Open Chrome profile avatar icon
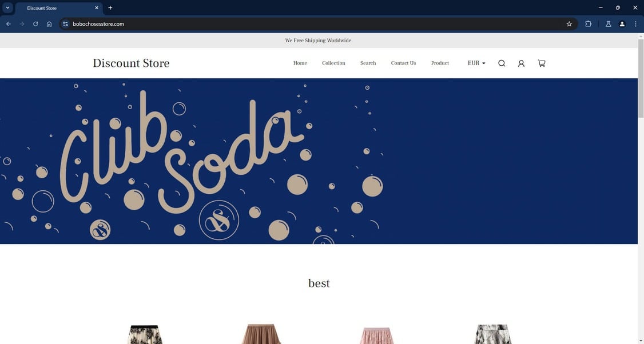This screenshot has height=344, width=644. [622, 24]
